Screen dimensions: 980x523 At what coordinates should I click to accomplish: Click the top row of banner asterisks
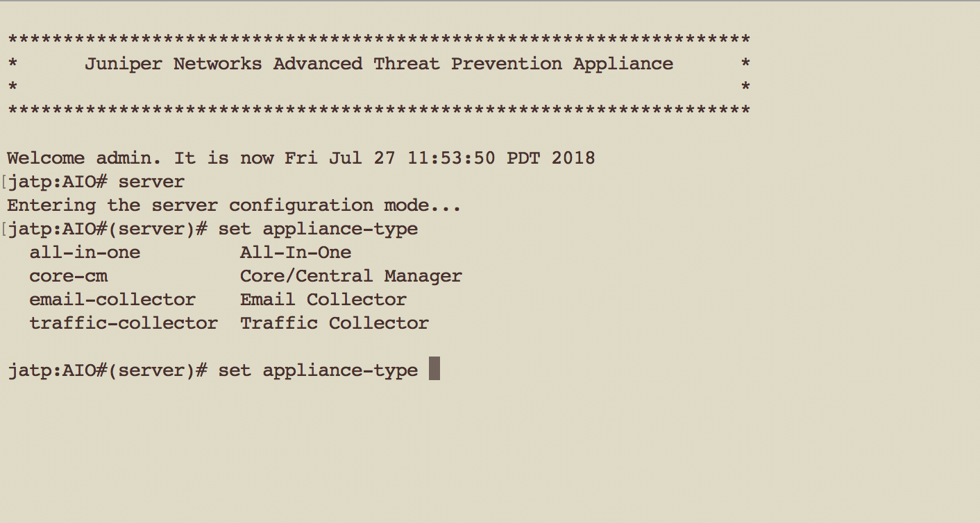coord(379,40)
